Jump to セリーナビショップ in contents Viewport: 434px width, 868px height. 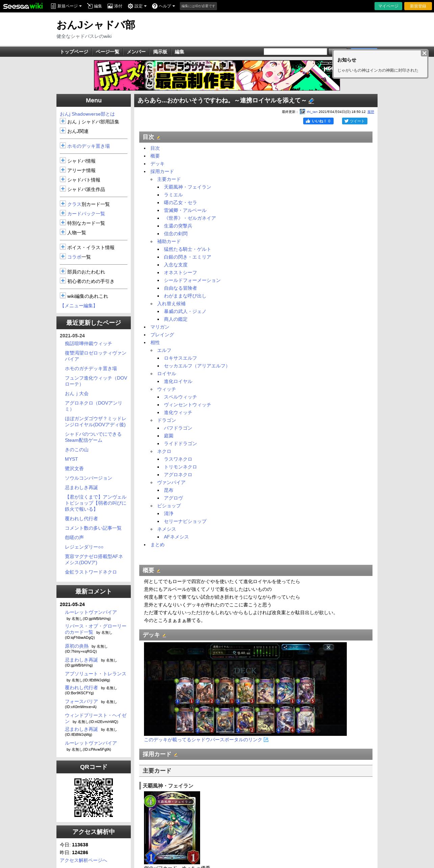click(x=185, y=521)
